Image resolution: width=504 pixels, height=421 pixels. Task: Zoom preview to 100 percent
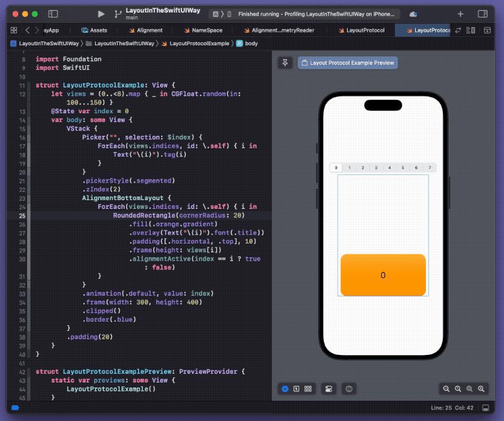(458, 389)
